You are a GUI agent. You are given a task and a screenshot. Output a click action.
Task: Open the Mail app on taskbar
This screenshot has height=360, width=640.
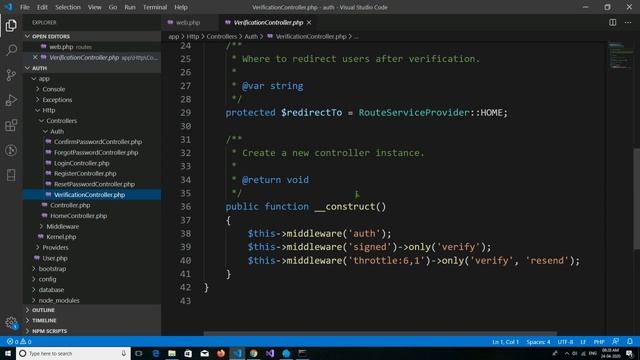point(204,353)
